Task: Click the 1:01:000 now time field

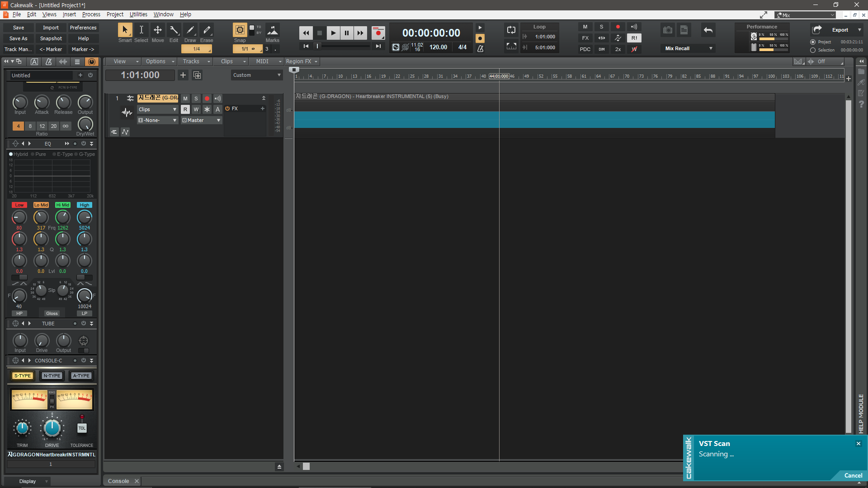Action: coord(140,75)
